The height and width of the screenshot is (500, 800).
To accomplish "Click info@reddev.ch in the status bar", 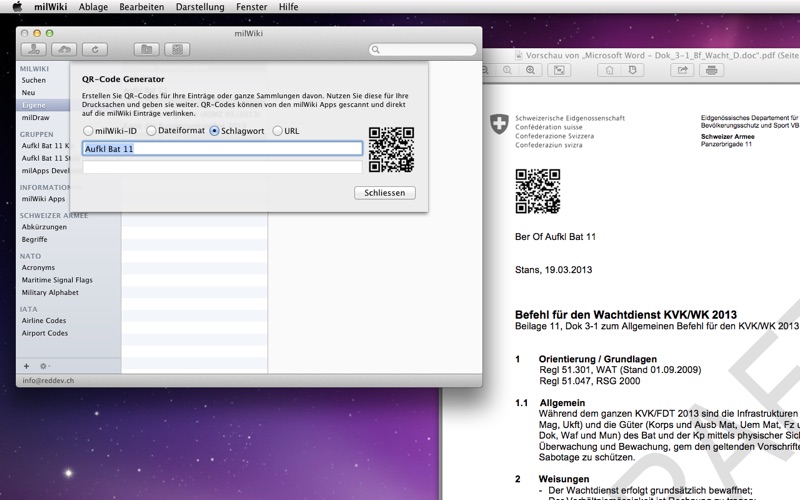I will pyautogui.click(x=48, y=381).
